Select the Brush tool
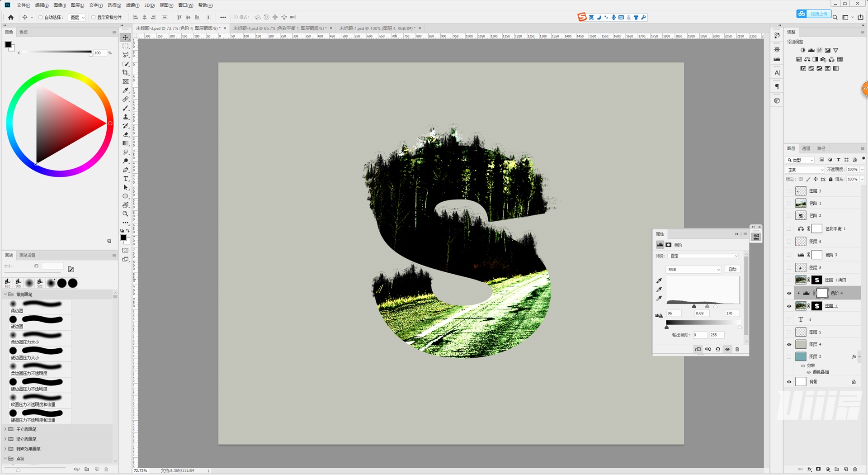The height and width of the screenshot is (475, 868). (126, 108)
